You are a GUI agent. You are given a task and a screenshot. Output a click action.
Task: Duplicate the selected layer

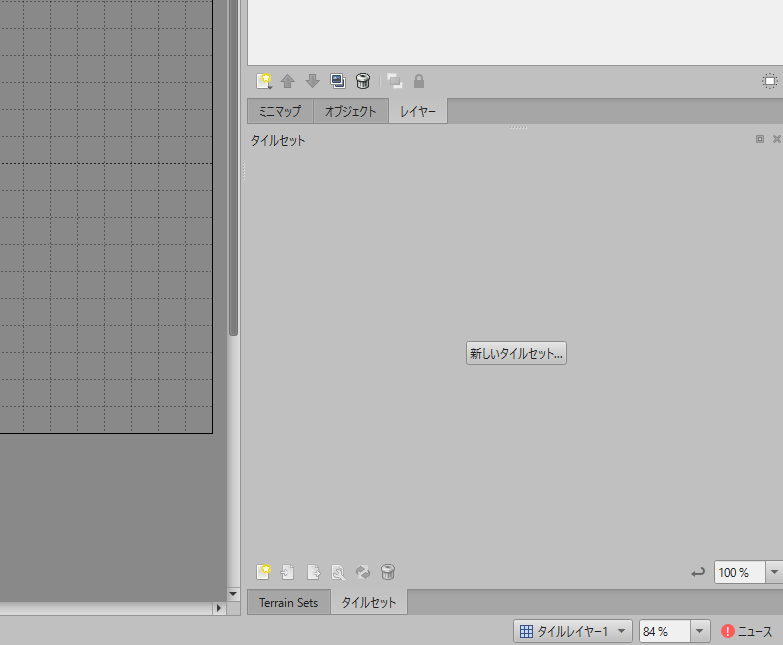[338, 81]
